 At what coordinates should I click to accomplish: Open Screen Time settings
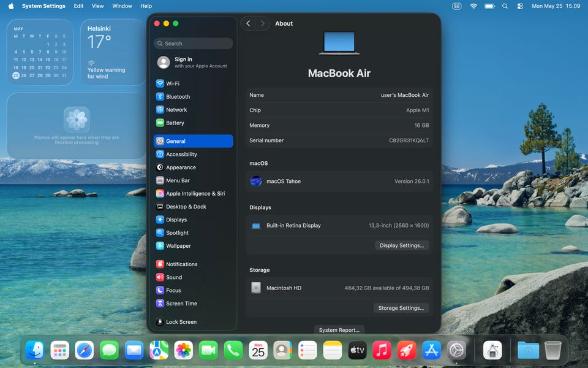pos(193,304)
